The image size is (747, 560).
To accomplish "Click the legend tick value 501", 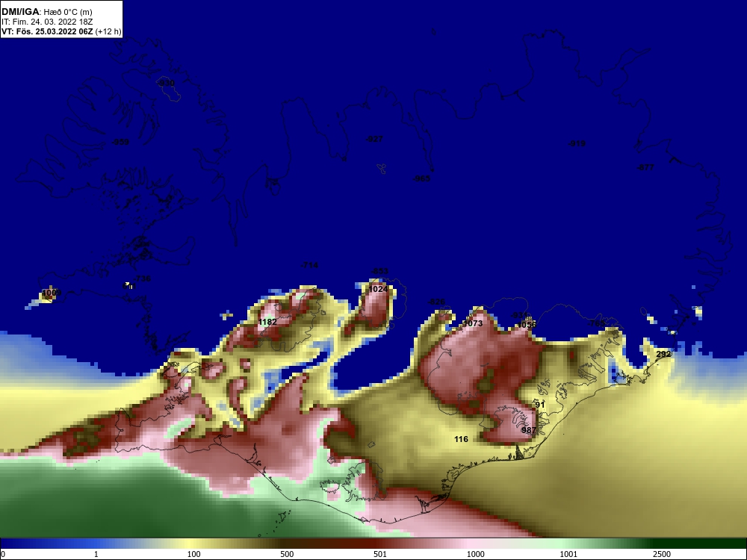I will pyautogui.click(x=380, y=554).
